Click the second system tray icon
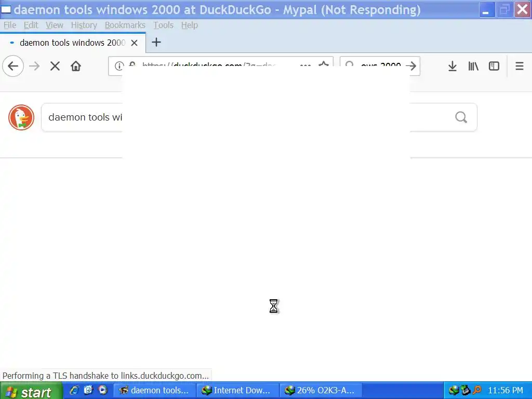Image resolution: width=532 pixels, height=399 pixels. (x=465, y=391)
